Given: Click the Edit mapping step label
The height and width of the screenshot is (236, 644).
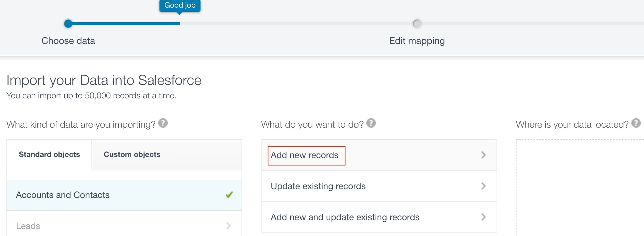Looking at the screenshot, I should [x=417, y=41].
